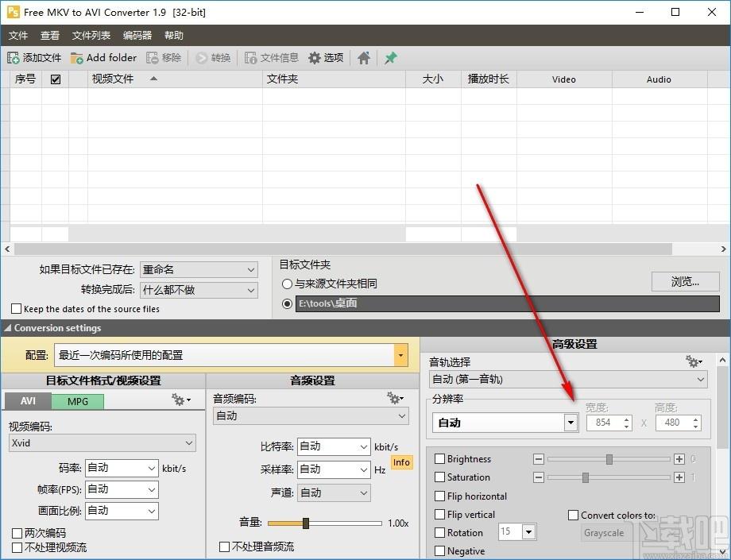
Task: Enable Saturation checkbox
Action: coord(439,477)
